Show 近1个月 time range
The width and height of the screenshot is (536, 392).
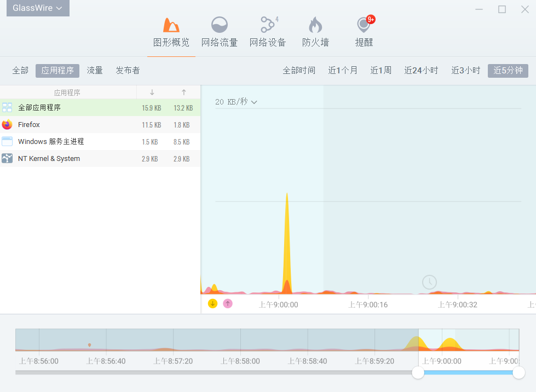pos(343,71)
